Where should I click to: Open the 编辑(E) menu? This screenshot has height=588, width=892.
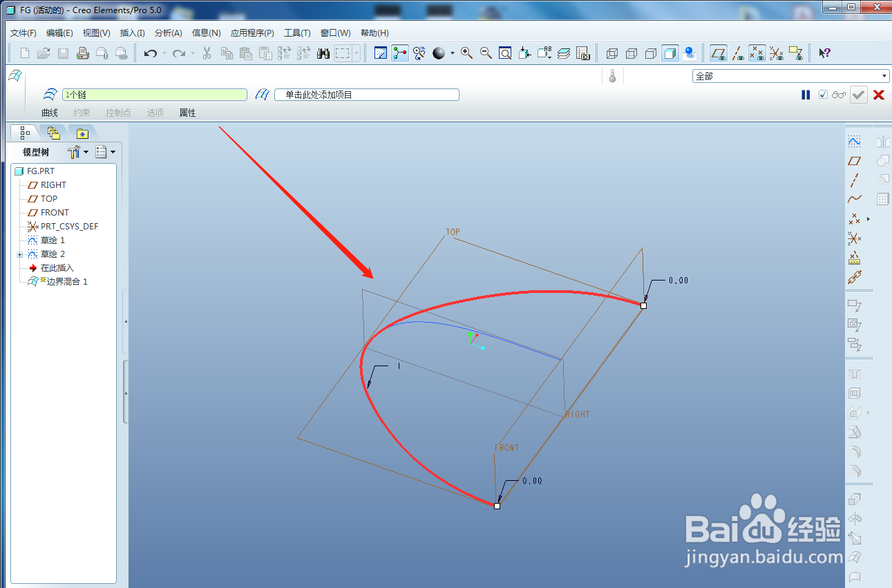[59, 33]
